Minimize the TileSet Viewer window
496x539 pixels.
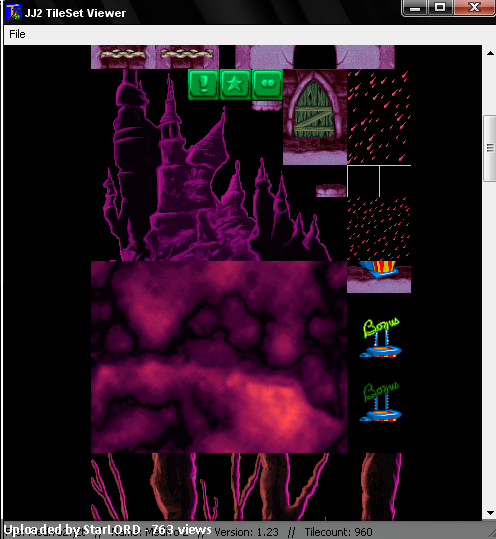415,8
